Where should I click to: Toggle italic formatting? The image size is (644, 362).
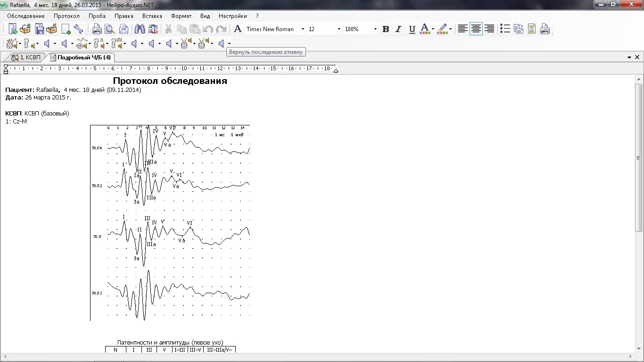click(398, 29)
